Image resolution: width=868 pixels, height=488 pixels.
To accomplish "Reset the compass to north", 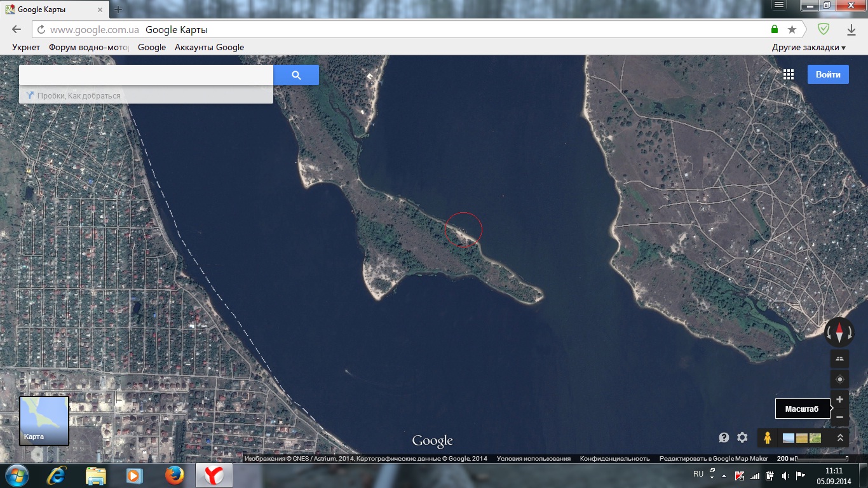I will coord(839,332).
